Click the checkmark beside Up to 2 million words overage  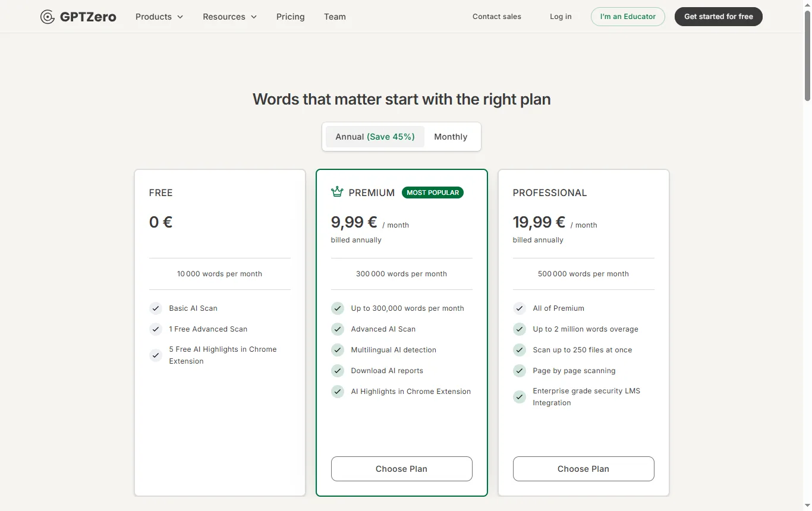[x=520, y=329]
